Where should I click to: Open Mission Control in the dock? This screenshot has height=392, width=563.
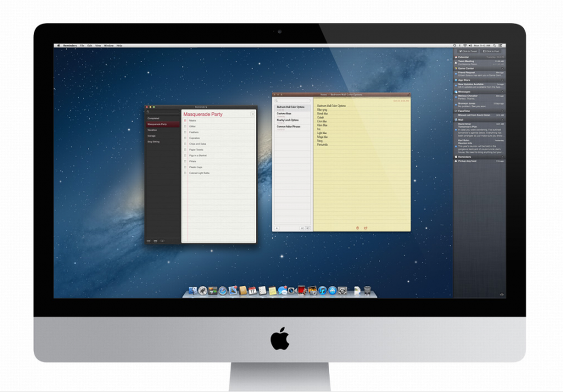(212, 290)
